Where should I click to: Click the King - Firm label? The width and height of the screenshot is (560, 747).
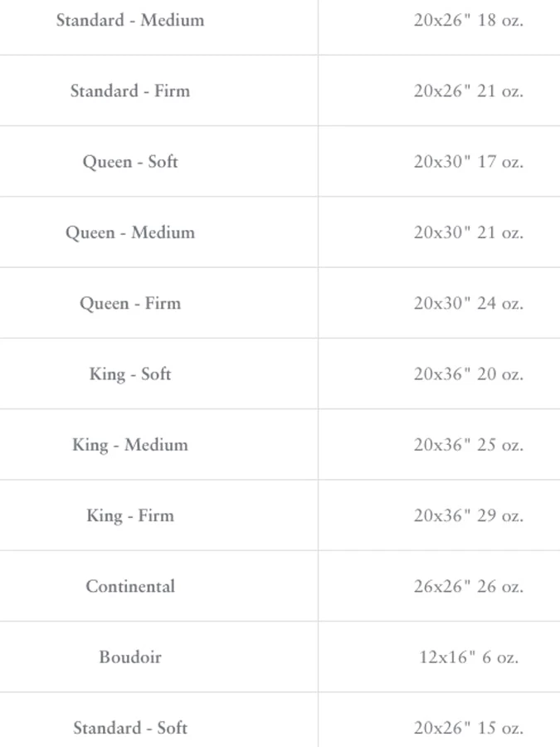(130, 515)
